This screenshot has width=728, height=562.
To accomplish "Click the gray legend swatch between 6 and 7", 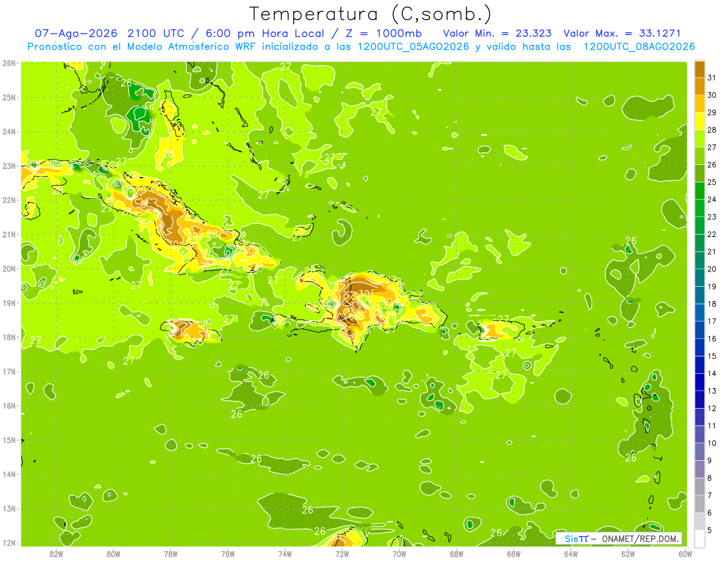I will [699, 504].
